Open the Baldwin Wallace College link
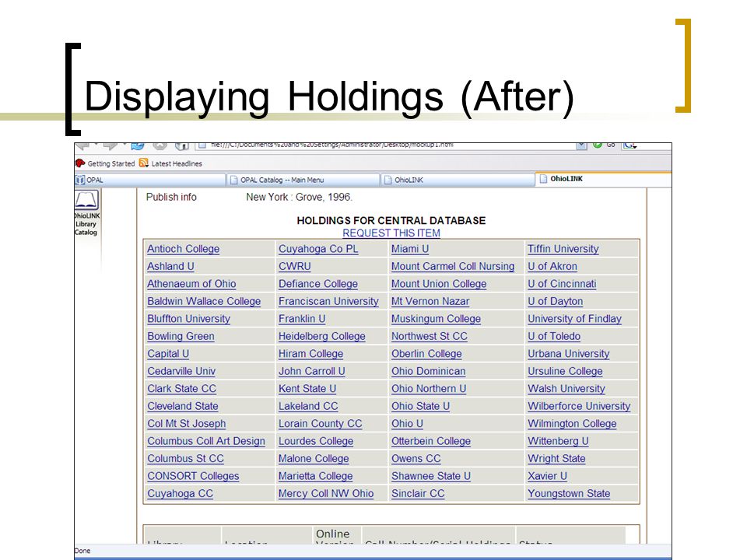Viewport: 747px width, 560px height. (204, 302)
